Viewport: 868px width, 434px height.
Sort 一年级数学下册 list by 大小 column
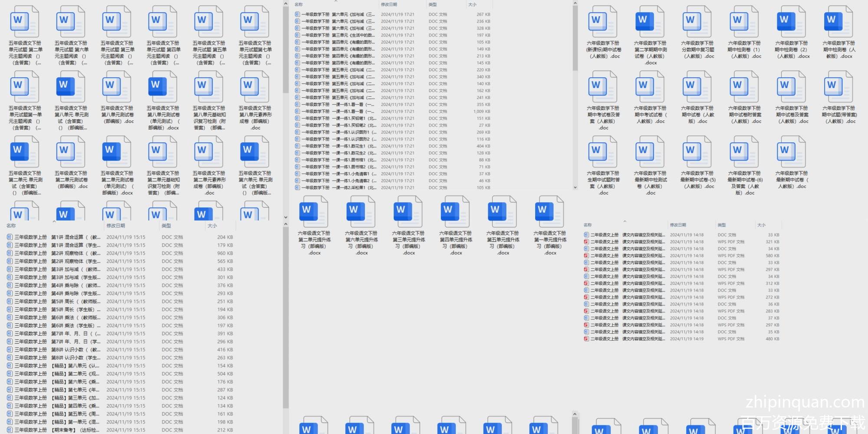(472, 4)
